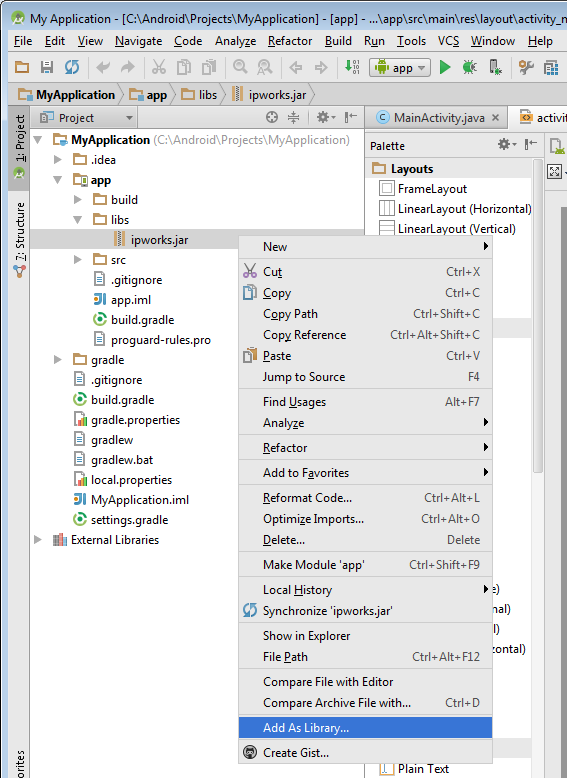Click ipworks.jar breadcrumb

pyautogui.click(x=269, y=95)
